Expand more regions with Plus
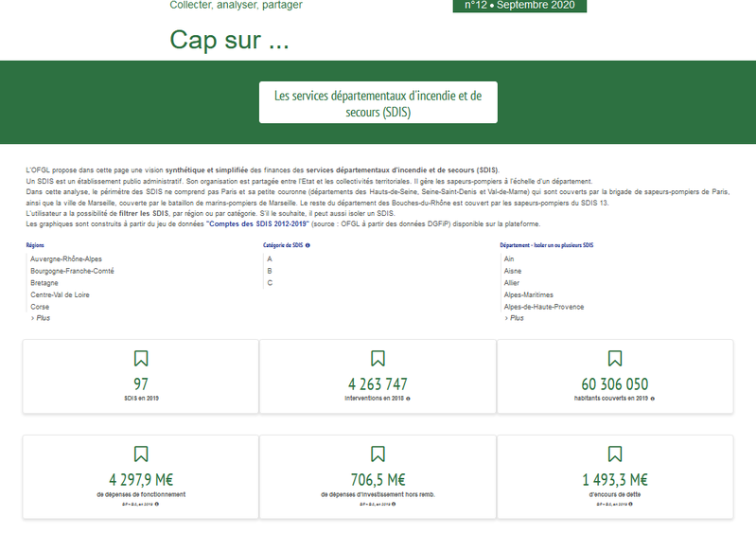The image size is (756, 534). pos(40,318)
